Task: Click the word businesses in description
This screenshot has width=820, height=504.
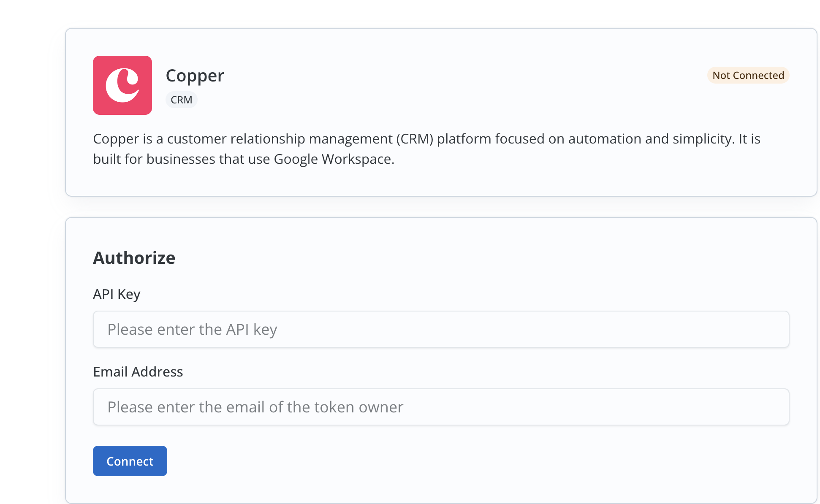Action: point(181,159)
